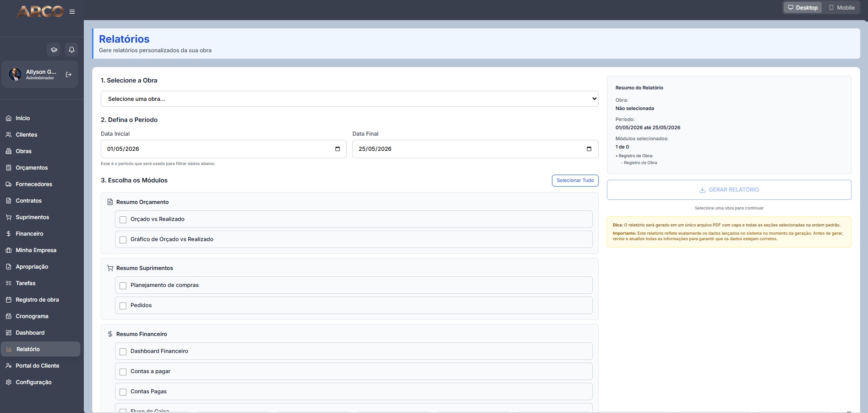Enable Dashboard Financeiro module

click(123, 352)
